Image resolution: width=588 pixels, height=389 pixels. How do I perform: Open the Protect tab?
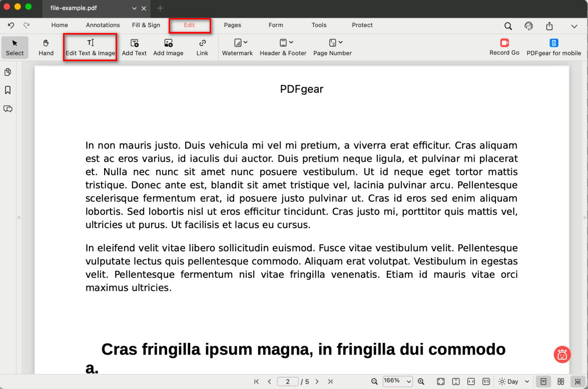362,25
